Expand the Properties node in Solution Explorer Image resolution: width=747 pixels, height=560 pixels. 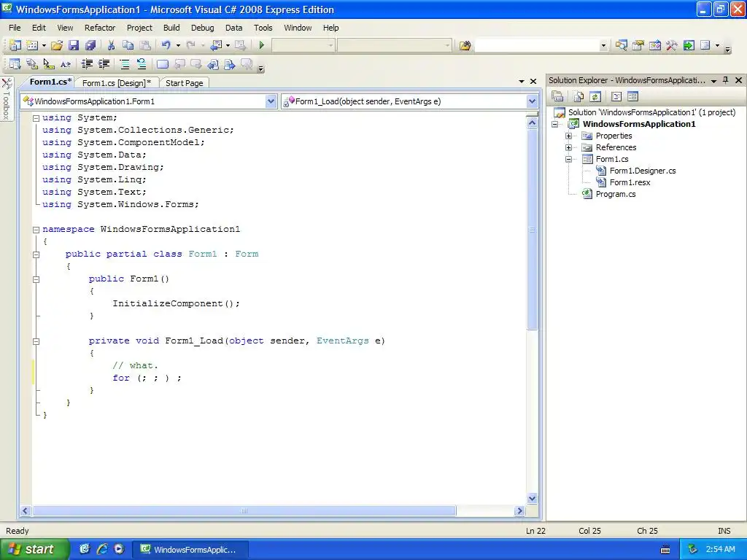click(x=568, y=136)
